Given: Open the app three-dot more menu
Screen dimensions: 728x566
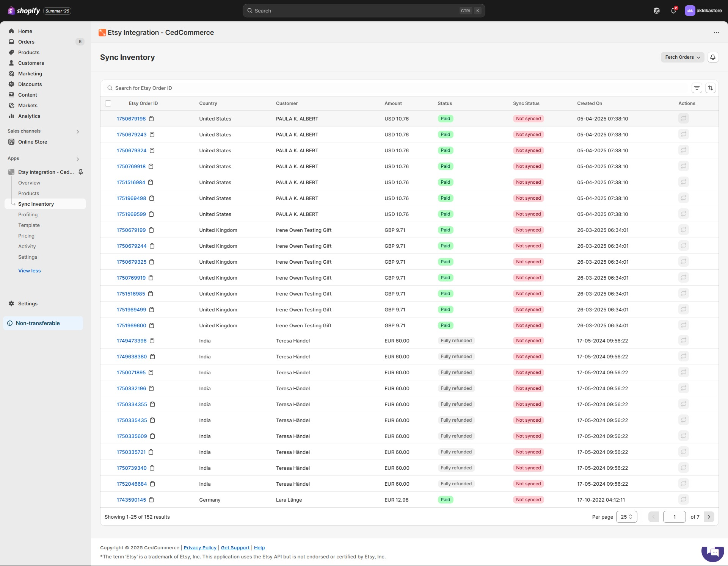Looking at the screenshot, I should (716, 33).
